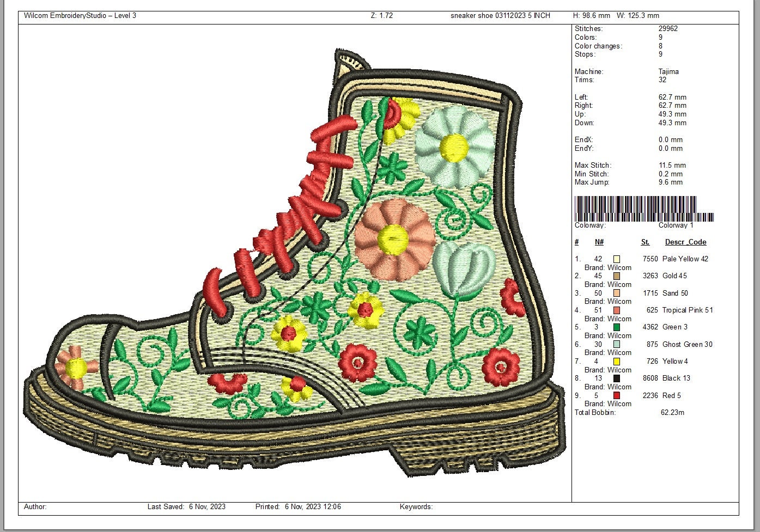
Task: Select the Yellow 4 thread swatch
Action: (x=617, y=361)
